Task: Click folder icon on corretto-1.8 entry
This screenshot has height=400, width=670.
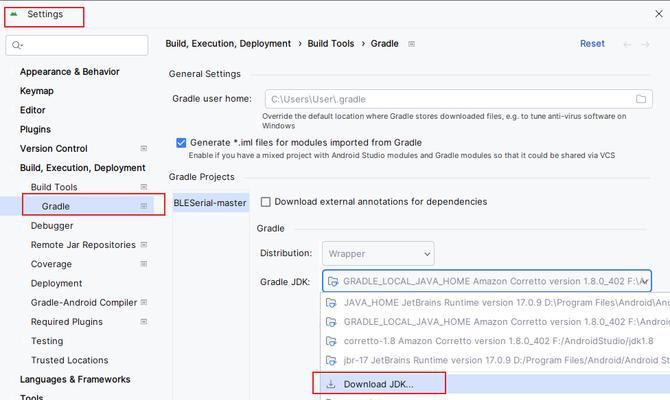Action: pyautogui.click(x=332, y=341)
